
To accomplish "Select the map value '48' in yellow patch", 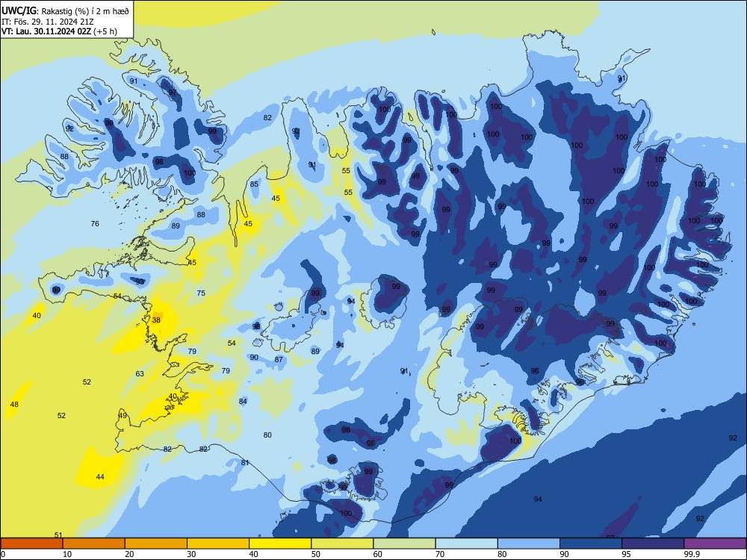I will pyautogui.click(x=14, y=404).
